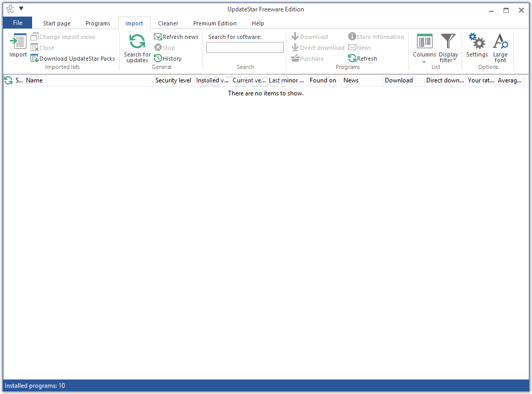Sort by Installed version column

click(x=212, y=80)
